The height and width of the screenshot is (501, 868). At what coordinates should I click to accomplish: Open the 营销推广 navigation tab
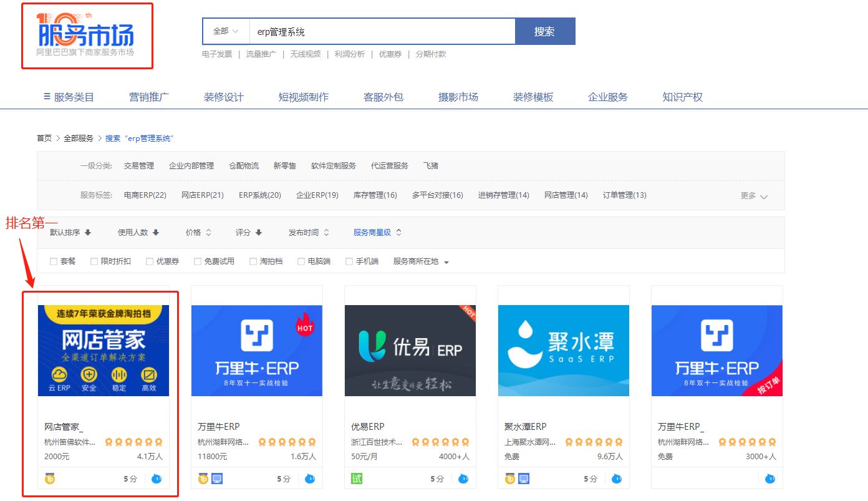pyautogui.click(x=149, y=97)
